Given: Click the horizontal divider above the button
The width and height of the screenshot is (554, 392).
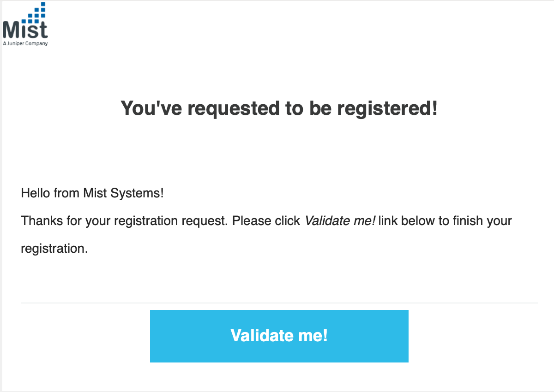Looking at the screenshot, I should click(279, 303).
